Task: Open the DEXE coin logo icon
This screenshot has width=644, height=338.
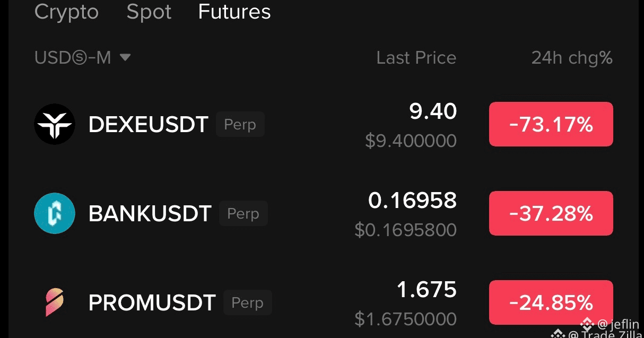Action: (55, 124)
